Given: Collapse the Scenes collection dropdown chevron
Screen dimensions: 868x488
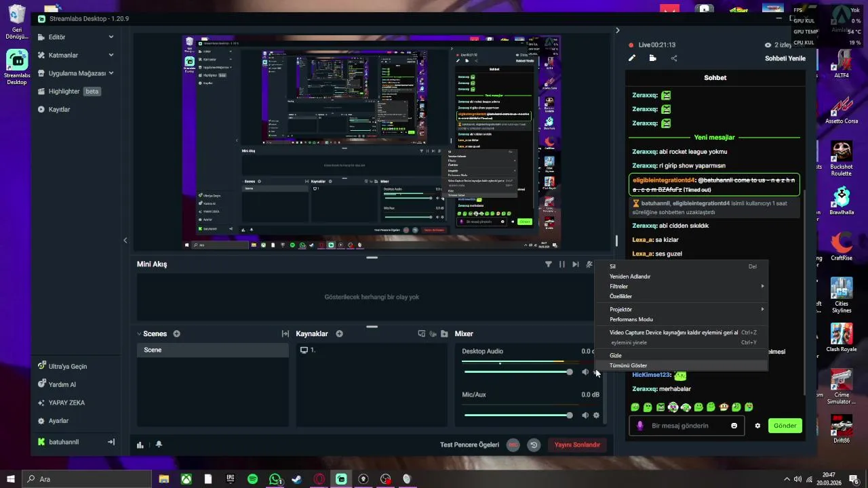Looking at the screenshot, I should pos(139,333).
